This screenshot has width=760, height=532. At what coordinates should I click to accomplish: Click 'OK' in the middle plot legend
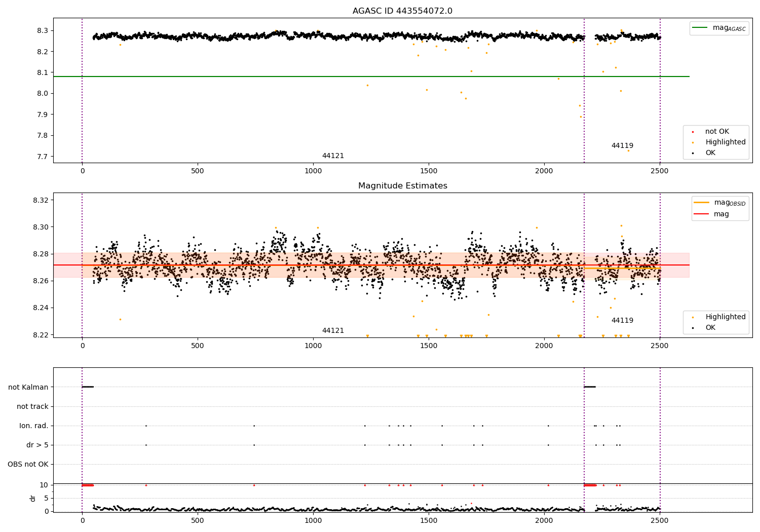[x=710, y=328]
